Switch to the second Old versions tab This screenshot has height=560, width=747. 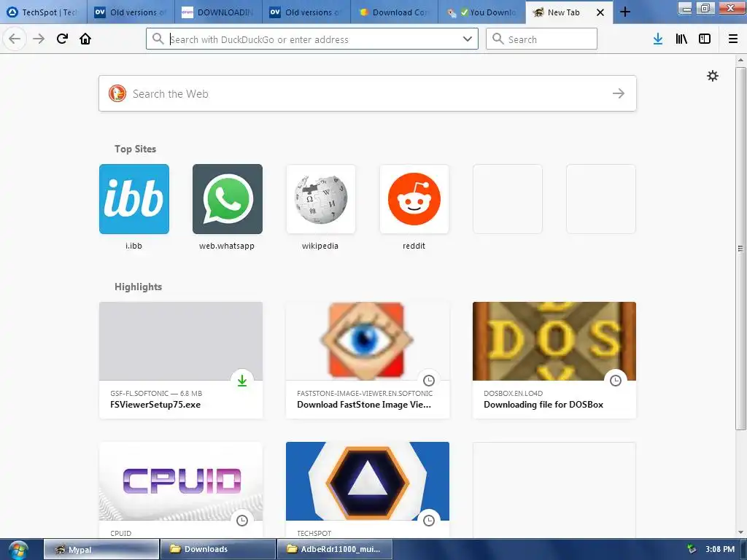tap(306, 12)
